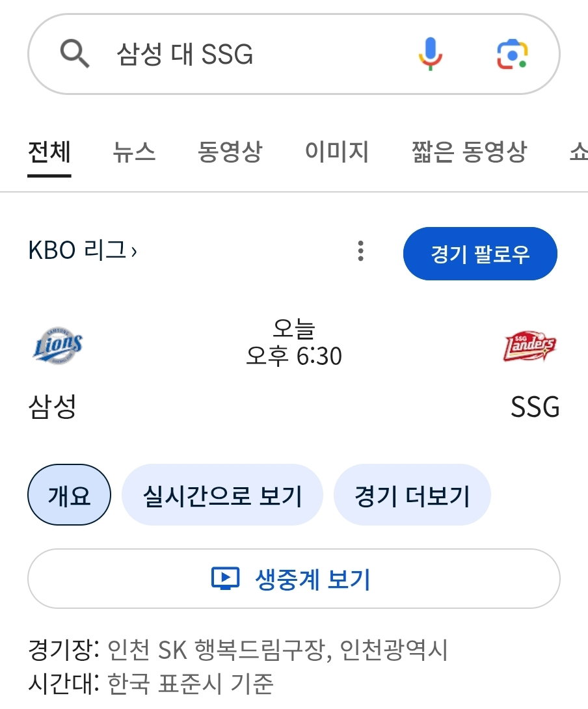
Task: Start voice search with microphone icon
Action: 430,54
